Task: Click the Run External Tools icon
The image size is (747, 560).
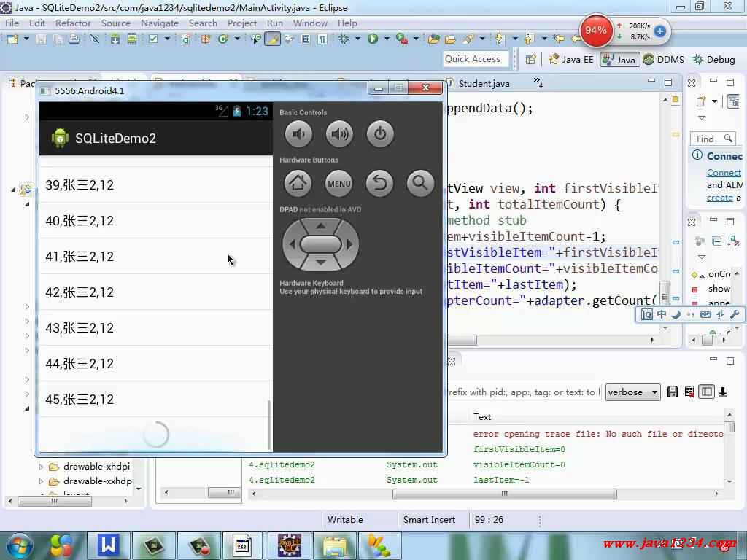Action: pyautogui.click(x=402, y=39)
